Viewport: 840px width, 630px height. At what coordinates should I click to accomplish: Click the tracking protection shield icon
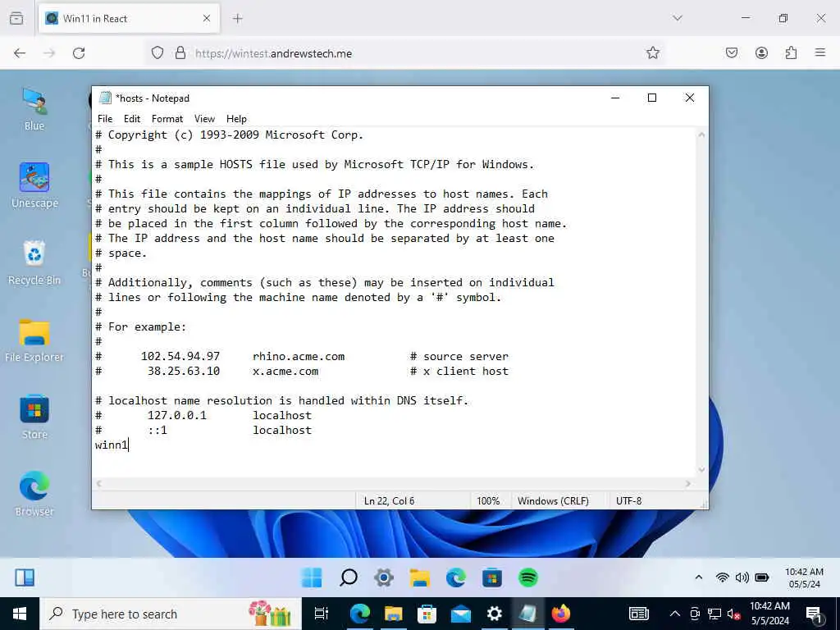point(157,53)
